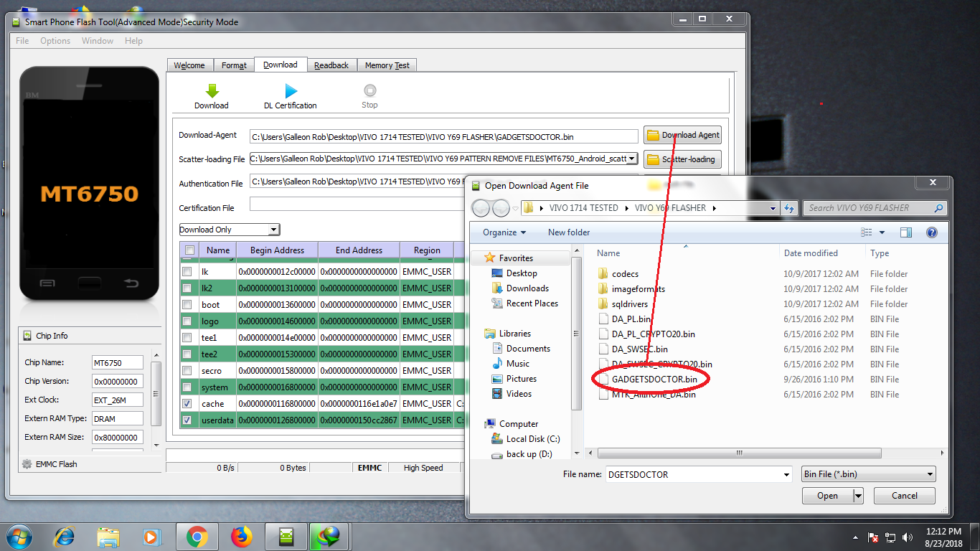Viewport: 980px width, 551px height.
Task: Check the tee1 partition checkbox
Action: 187,338
